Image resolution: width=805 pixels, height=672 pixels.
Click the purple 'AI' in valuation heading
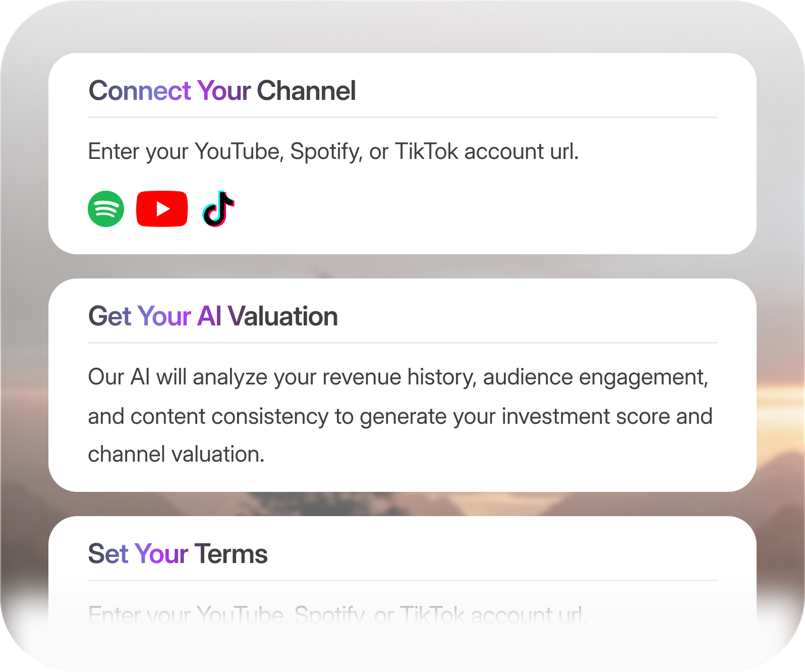point(209,316)
